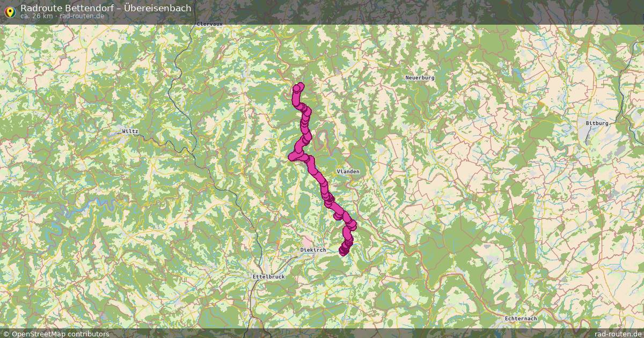Click the route's westernmost bend marker
Image resolution: width=644 pixels, height=338 pixels.
[x=292, y=157]
